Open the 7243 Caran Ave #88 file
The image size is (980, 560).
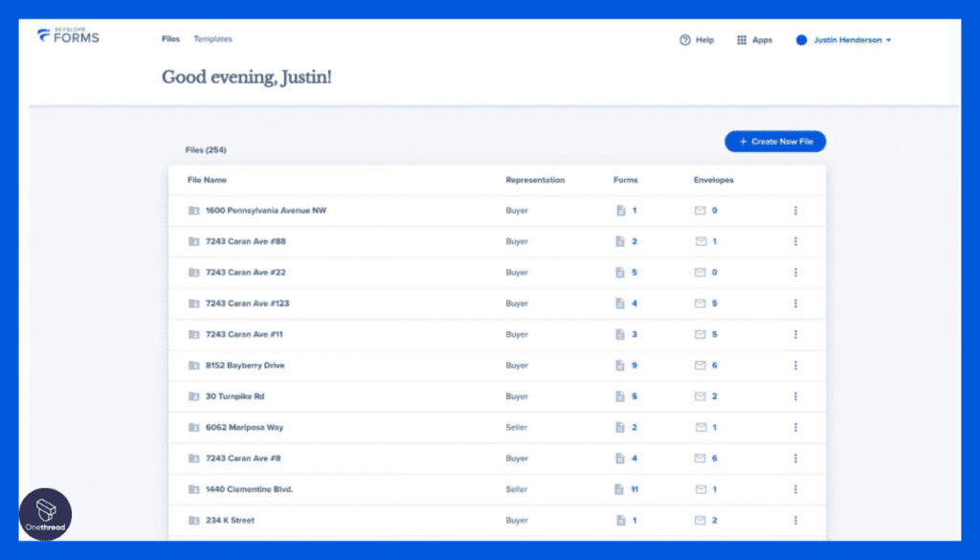(x=246, y=241)
